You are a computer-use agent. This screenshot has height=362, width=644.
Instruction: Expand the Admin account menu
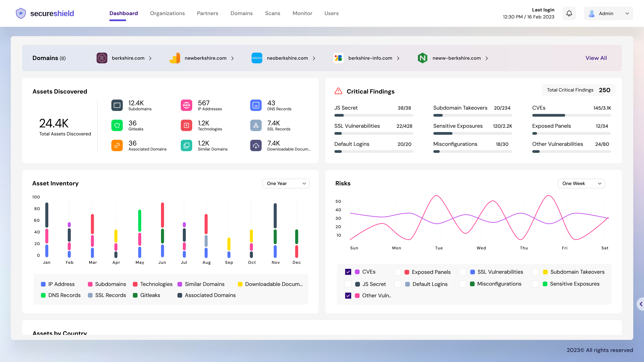click(x=608, y=13)
